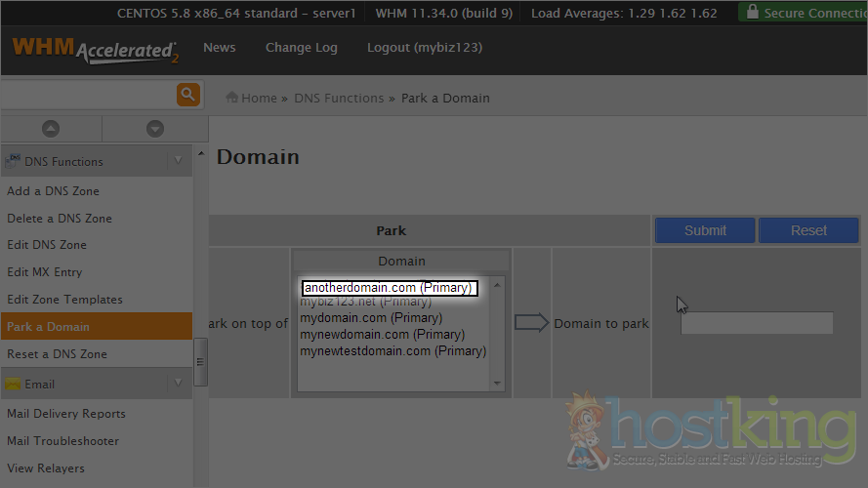Click the Domain to park input field
Viewport: 868px width, 488px height.
coord(757,323)
